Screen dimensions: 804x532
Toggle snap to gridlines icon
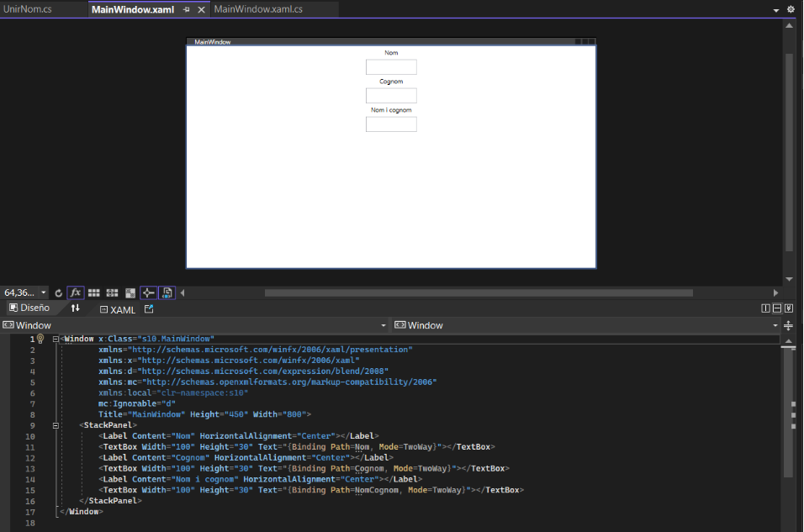(x=112, y=293)
